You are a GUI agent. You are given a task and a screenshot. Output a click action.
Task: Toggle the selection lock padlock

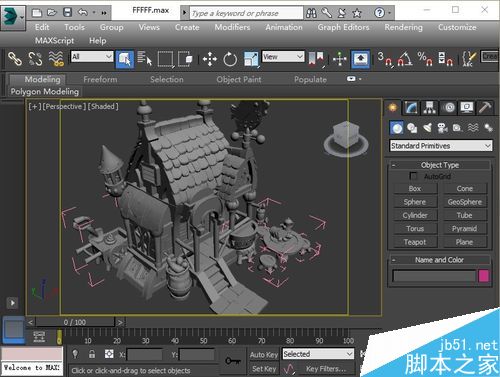click(92, 354)
